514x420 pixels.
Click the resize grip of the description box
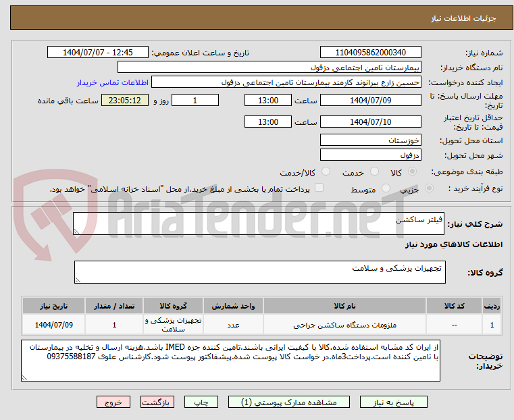pyautogui.click(x=76, y=232)
